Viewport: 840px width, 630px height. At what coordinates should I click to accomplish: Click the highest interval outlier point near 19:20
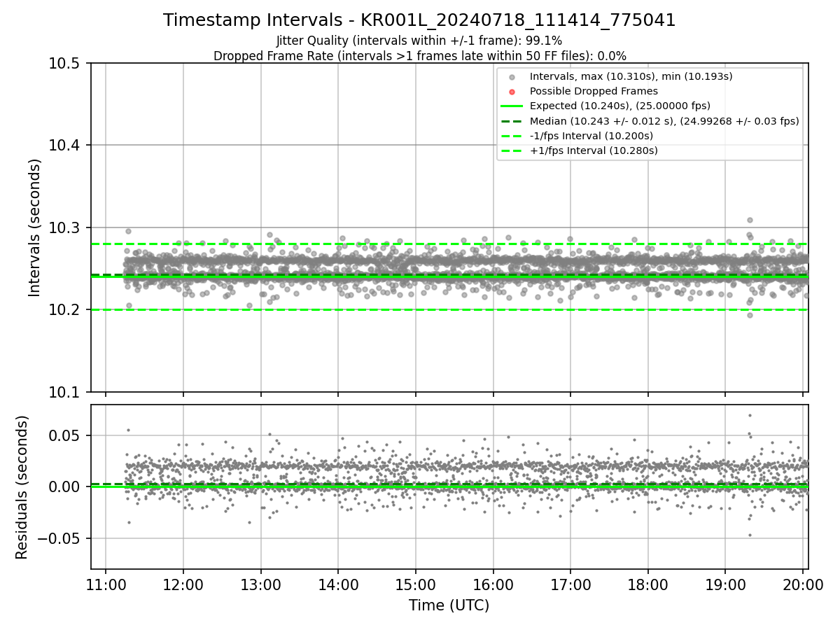click(750, 220)
